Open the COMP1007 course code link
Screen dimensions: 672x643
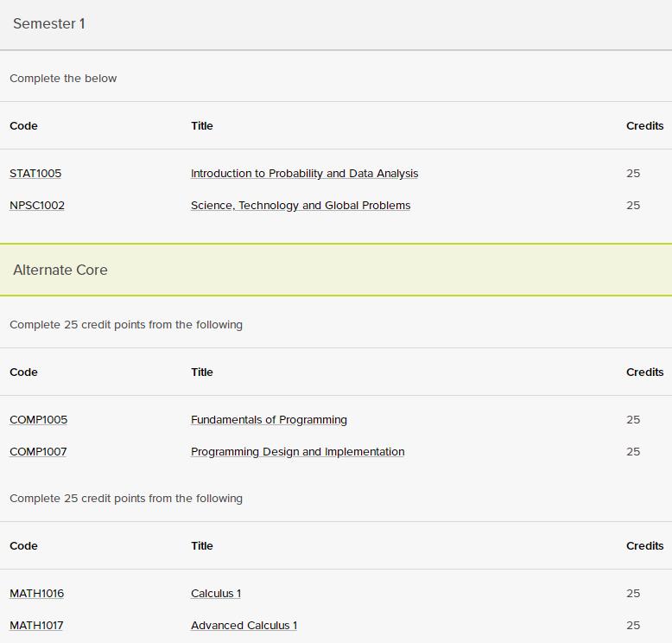click(x=38, y=452)
